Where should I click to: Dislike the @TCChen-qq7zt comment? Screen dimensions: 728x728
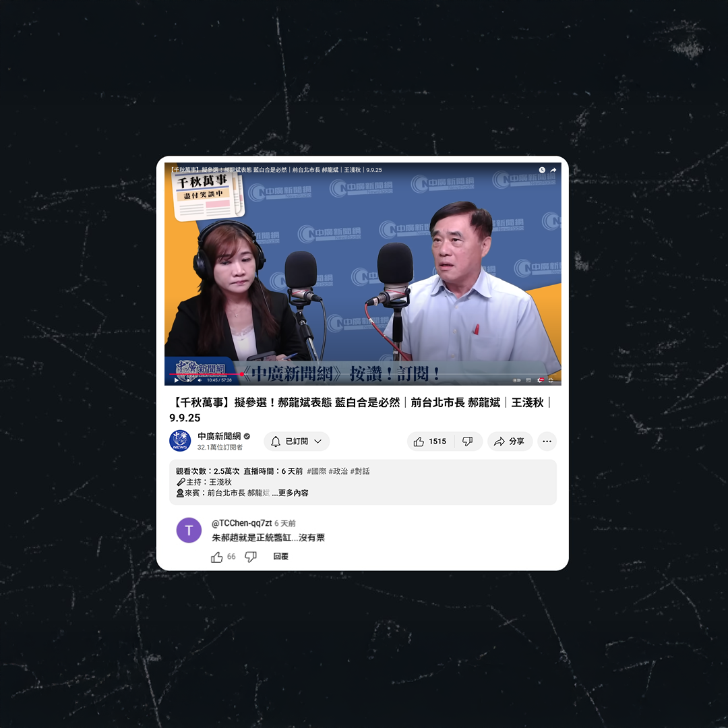(x=251, y=557)
